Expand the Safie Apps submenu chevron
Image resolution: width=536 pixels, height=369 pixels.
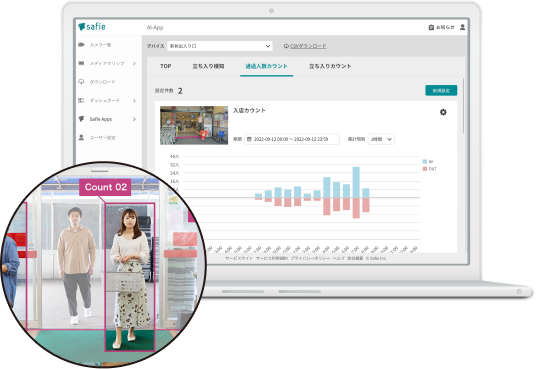coord(134,119)
